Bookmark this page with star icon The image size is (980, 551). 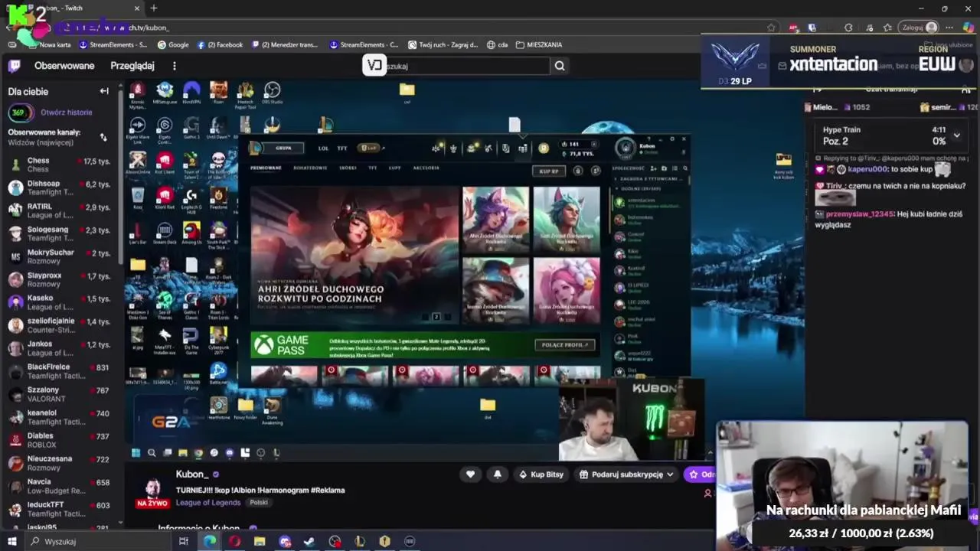point(771,28)
